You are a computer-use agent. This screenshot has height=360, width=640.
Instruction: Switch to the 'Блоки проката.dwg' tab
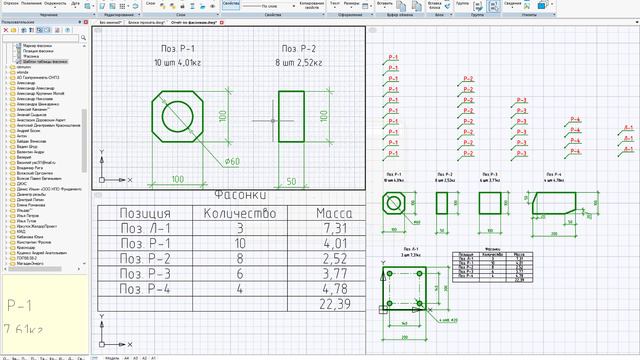pos(146,22)
